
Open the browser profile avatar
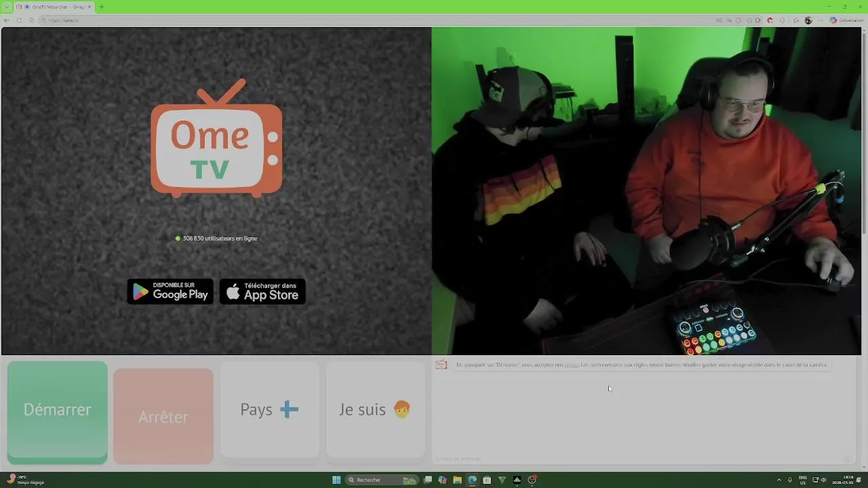pyautogui.click(x=808, y=20)
